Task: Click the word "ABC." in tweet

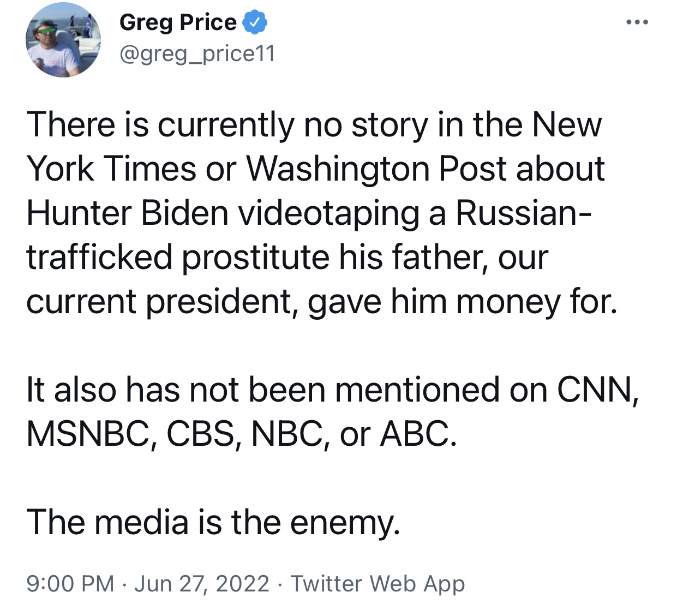Action: [418, 434]
